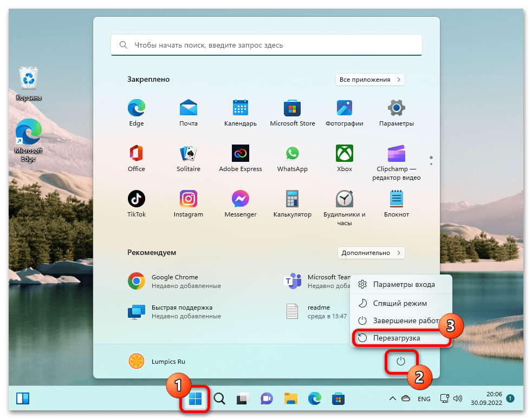Image resolution: width=532 pixels, height=419 pixels.
Task: Open recommended Microsoft Teams entry
Action: click(317, 281)
